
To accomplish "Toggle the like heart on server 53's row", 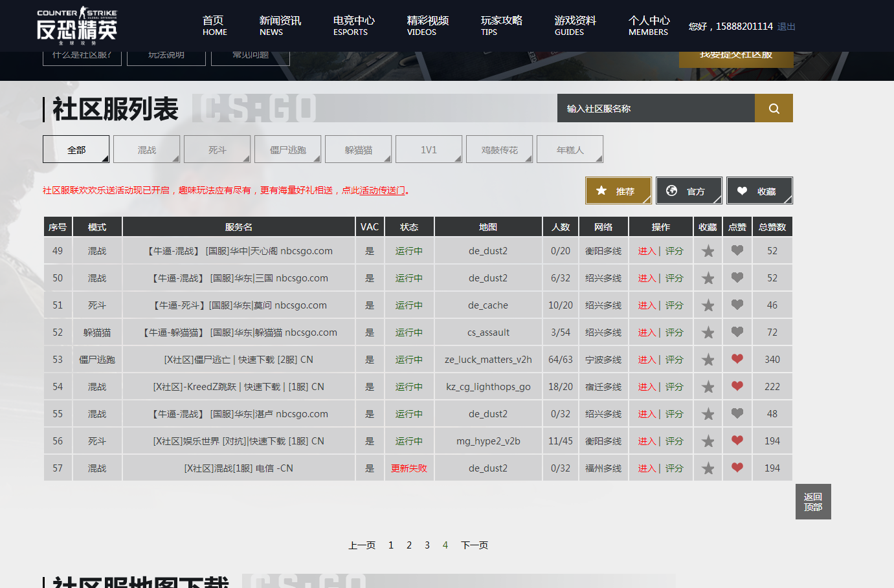I will pos(737,359).
